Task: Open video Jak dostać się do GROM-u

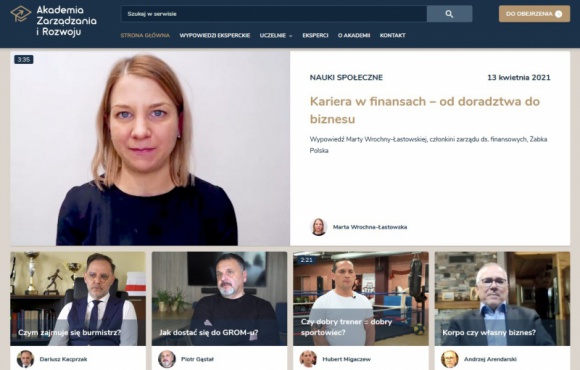Action: click(219, 299)
